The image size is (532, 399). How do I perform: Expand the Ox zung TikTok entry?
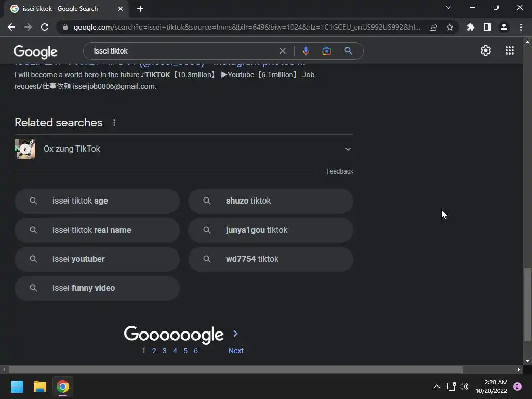348,149
